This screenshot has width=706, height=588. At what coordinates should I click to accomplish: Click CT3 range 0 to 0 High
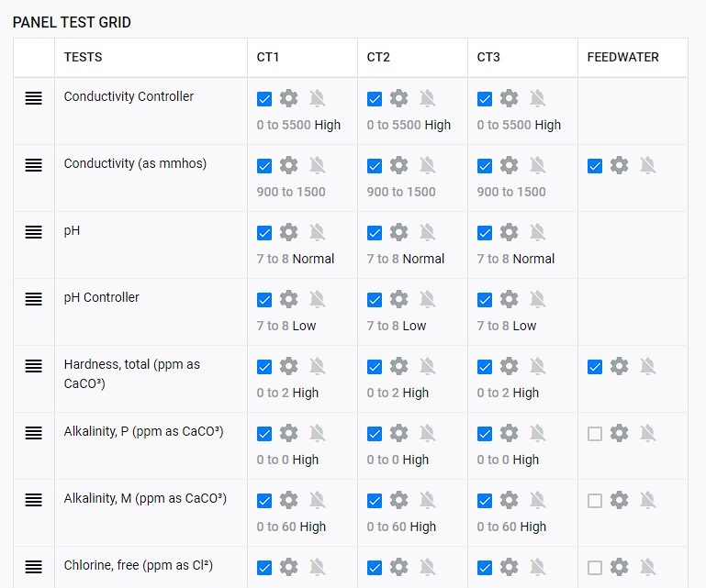click(508, 460)
